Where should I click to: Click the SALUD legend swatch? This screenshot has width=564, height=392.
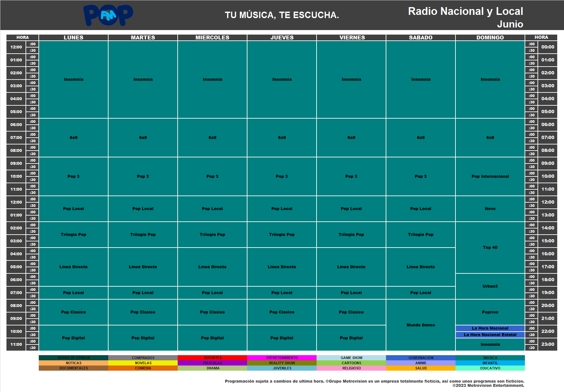421,368
